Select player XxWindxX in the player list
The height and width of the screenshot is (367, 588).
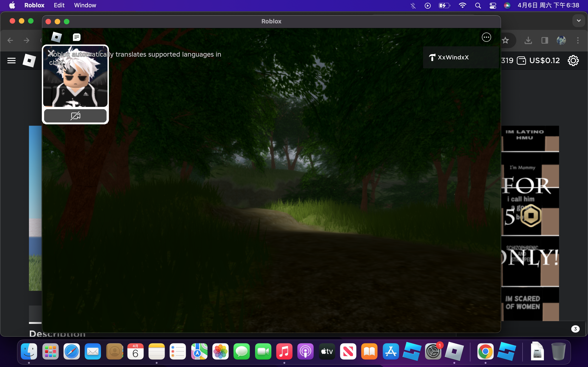tap(453, 58)
